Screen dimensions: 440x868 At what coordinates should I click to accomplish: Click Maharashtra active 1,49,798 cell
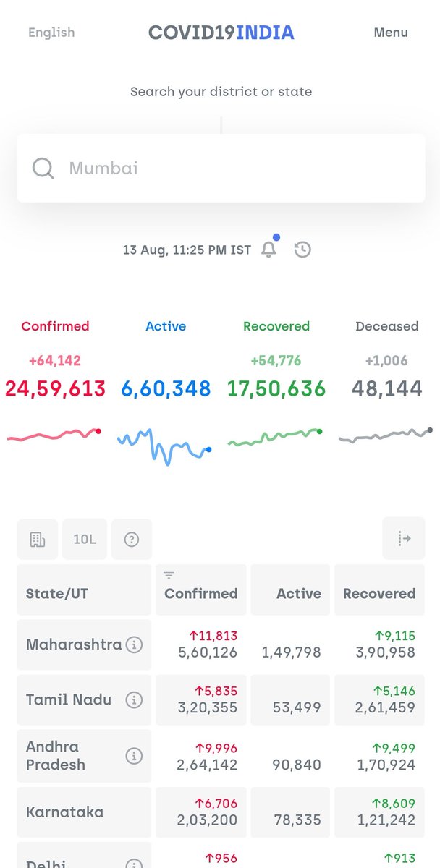pos(290,644)
